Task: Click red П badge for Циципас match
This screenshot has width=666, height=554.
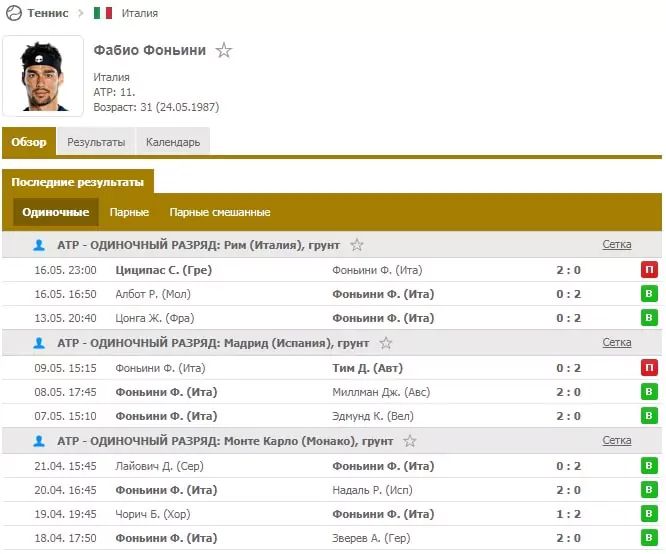Action: (x=649, y=270)
